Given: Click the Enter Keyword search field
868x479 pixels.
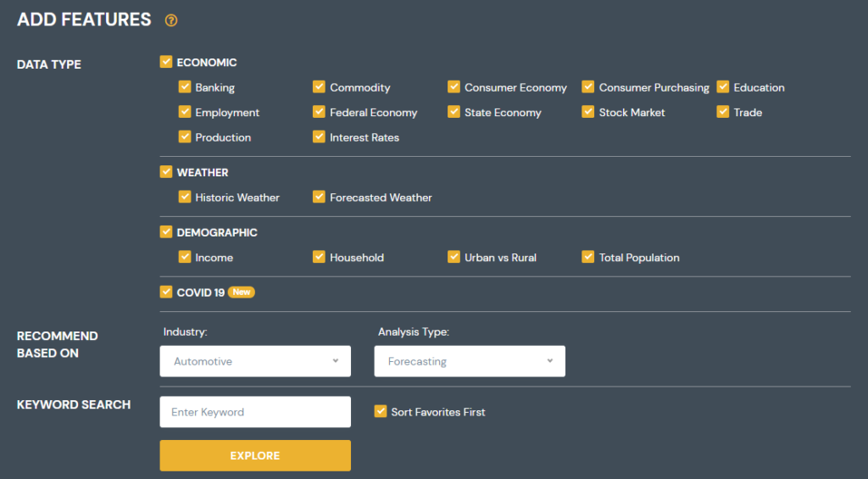Looking at the screenshot, I should click(255, 412).
